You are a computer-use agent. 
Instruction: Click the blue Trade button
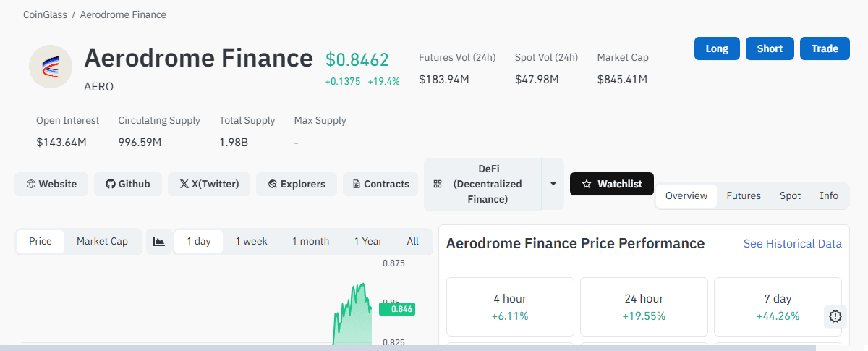coord(825,48)
